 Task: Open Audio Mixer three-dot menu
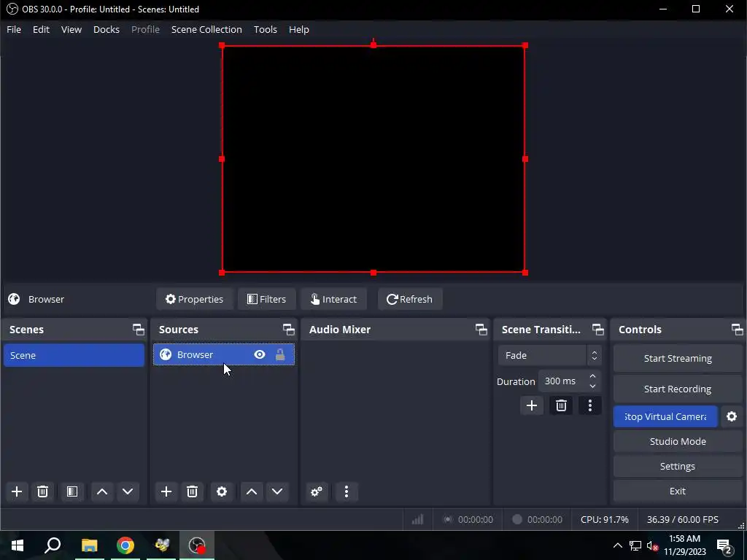347,491
